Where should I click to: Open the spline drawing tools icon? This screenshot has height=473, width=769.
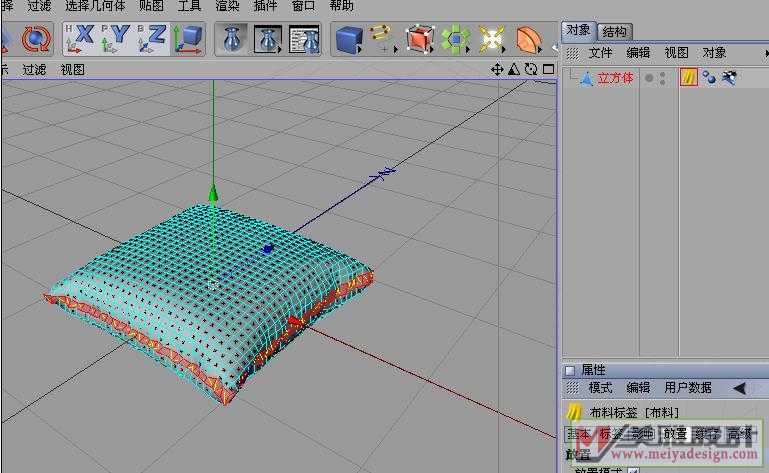click(x=382, y=39)
